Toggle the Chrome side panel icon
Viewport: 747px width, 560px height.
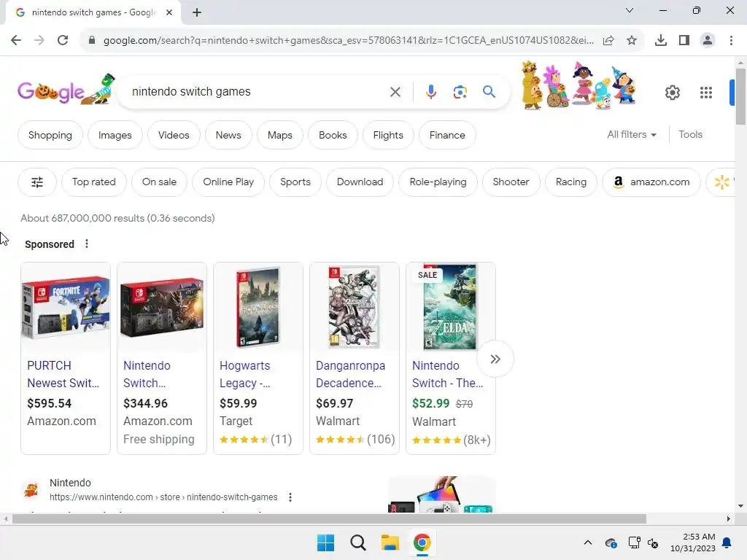(x=684, y=41)
